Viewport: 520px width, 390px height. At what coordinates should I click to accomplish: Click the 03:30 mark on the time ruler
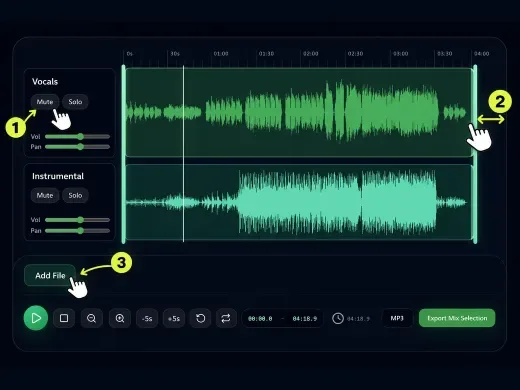445,54
